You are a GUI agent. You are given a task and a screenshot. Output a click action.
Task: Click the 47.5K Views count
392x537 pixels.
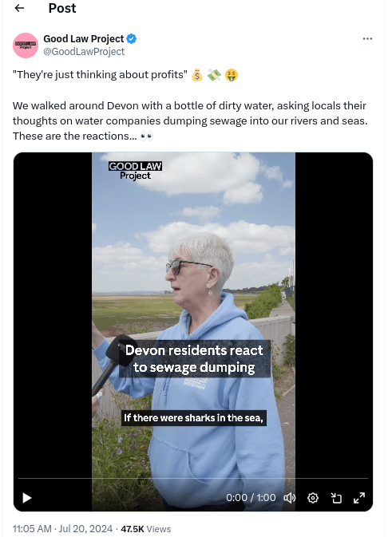click(145, 529)
